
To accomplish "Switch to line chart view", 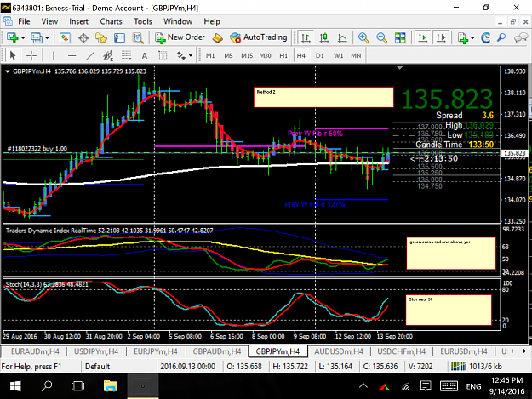I will [342, 37].
